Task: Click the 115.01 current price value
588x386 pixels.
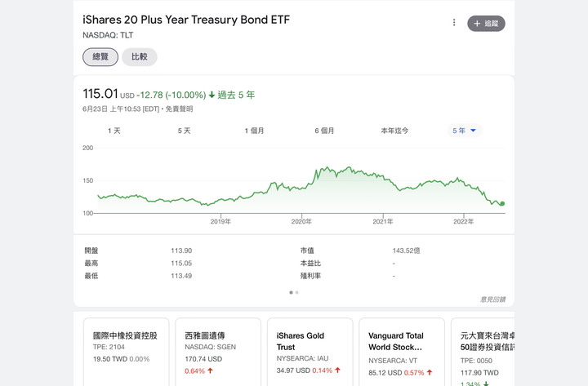Action: pyautogui.click(x=100, y=94)
